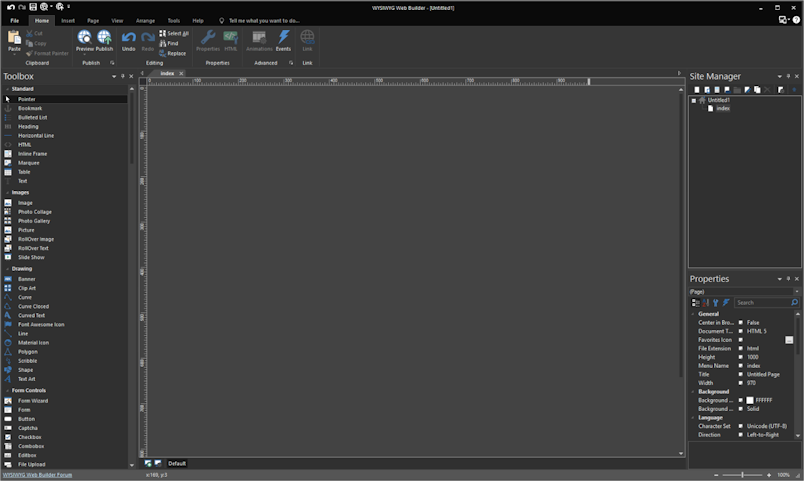Collapse the Background property group

(x=693, y=392)
